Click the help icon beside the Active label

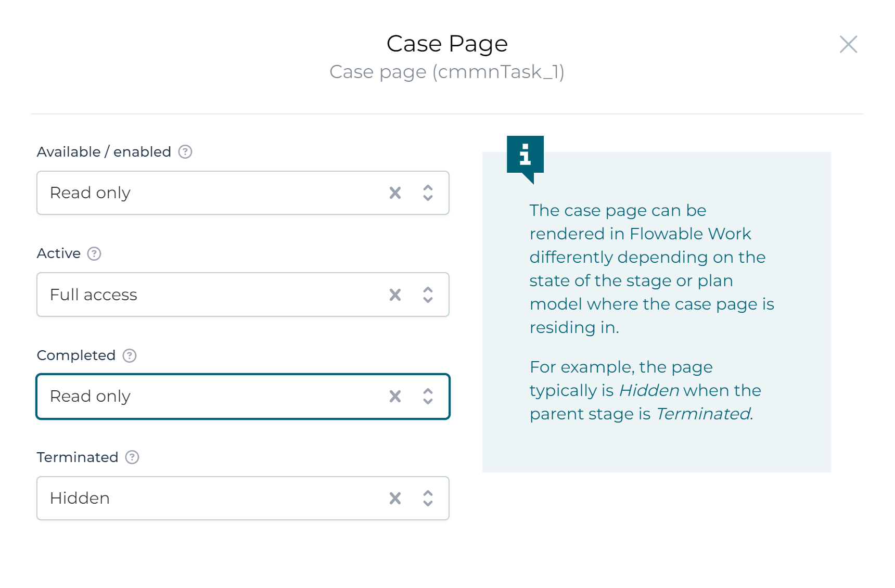pyautogui.click(x=94, y=253)
